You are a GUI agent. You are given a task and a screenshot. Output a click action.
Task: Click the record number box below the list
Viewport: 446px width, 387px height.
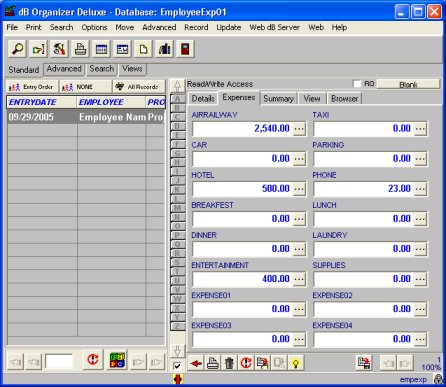point(59,362)
